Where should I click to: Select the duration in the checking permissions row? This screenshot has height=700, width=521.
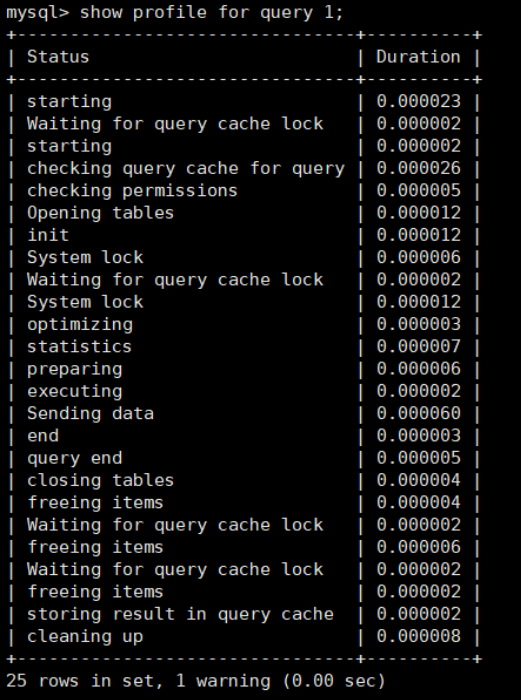[x=418, y=191]
